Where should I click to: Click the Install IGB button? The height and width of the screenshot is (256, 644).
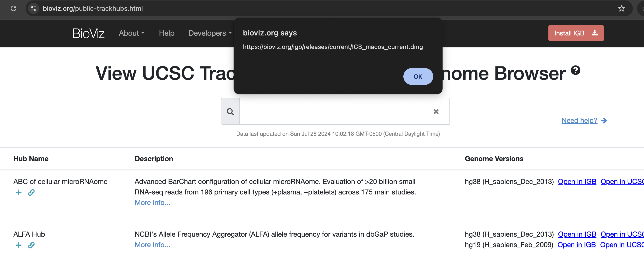click(576, 33)
